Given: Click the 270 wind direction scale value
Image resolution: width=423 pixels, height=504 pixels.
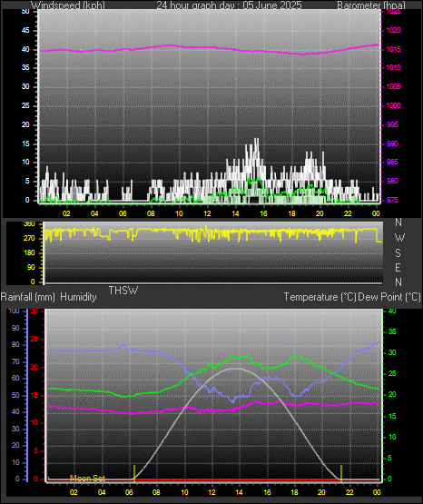Looking at the screenshot, I should pyautogui.click(x=29, y=238).
